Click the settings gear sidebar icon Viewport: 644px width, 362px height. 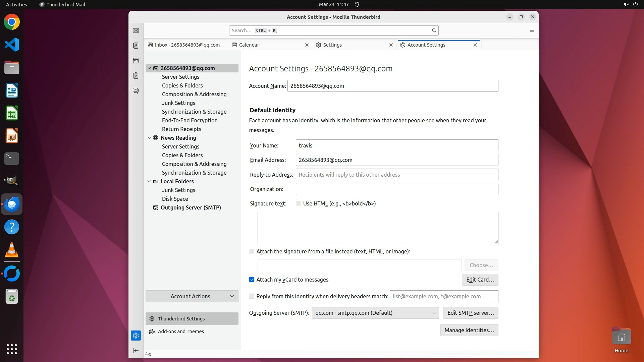(136, 336)
